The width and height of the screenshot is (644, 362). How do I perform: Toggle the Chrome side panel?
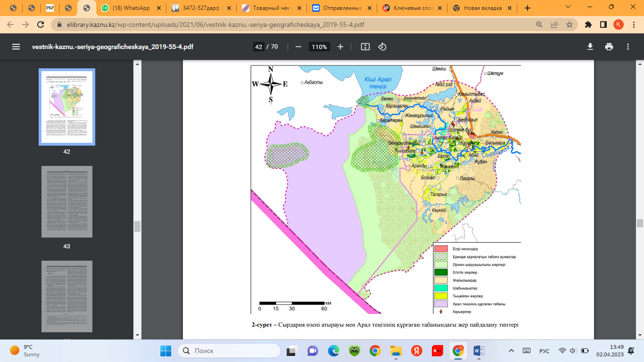(x=603, y=25)
